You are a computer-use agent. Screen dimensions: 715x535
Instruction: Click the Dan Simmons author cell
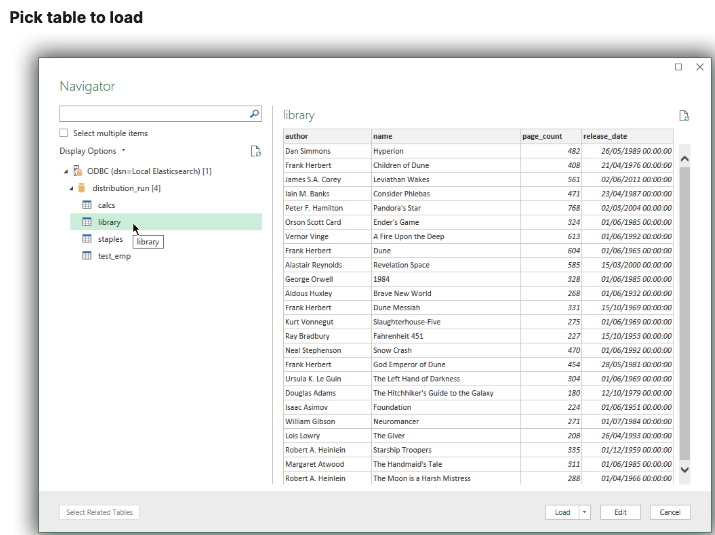coord(327,151)
